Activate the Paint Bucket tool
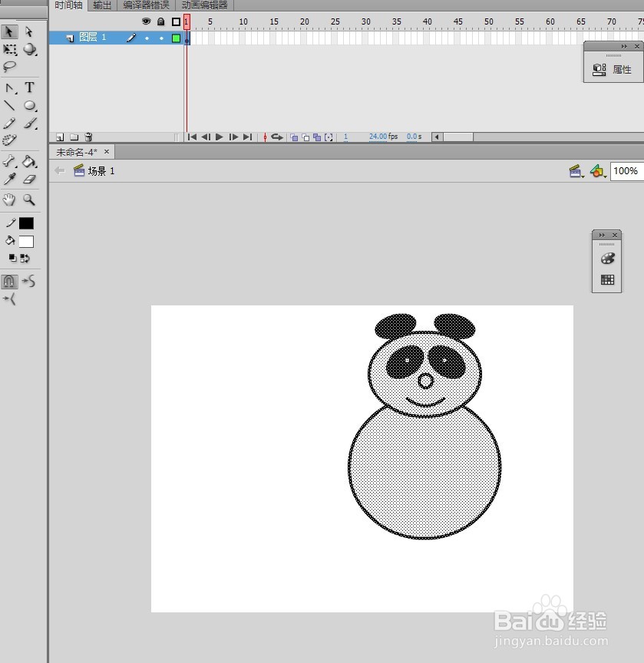Screen dimensions: 644x663 [x=29, y=161]
